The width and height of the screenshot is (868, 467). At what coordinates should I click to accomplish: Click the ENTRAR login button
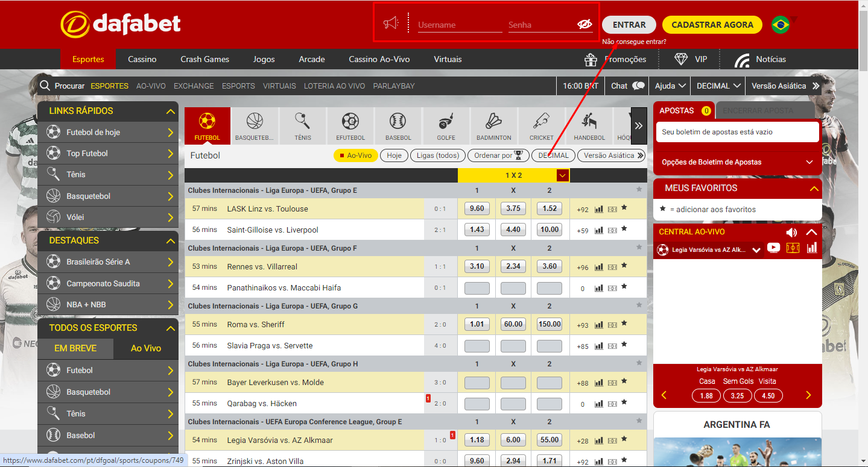629,25
